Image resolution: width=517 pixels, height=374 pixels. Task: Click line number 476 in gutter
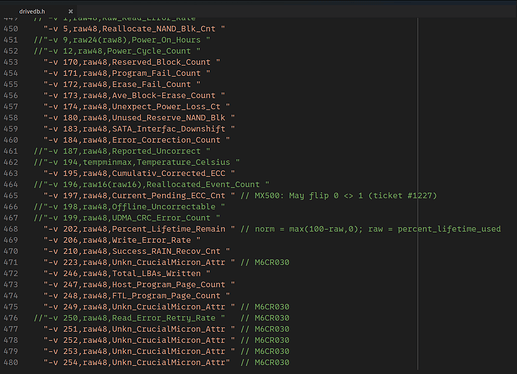pyautogui.click(x=11, y=318)
